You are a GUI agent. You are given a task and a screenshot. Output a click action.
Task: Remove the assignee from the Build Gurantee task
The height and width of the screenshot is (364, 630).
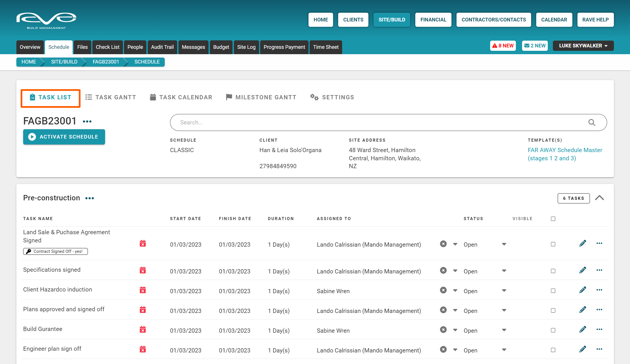click(x=443, y=330)
